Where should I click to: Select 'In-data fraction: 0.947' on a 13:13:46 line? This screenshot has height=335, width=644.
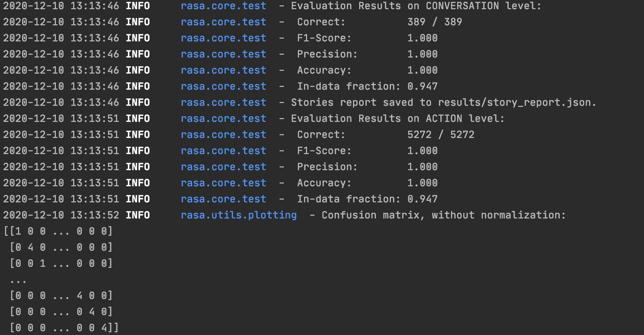[367, 86]
